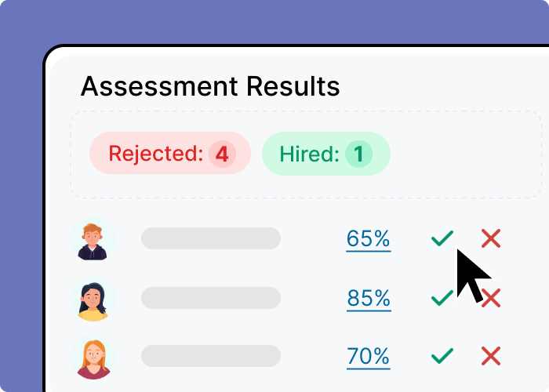
Task: Click avatar of red-haired woman with glasses
Action: 93,357
